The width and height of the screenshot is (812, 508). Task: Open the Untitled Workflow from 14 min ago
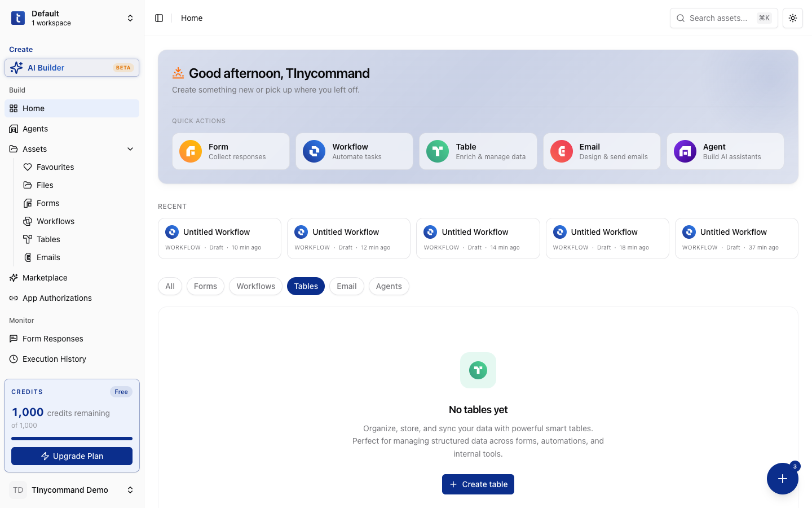pos(478,239)
